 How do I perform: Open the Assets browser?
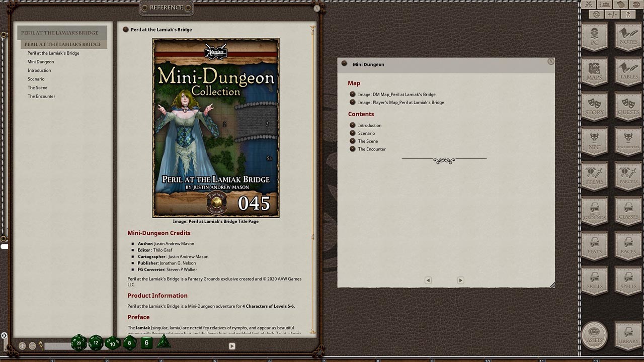point(594,336)
